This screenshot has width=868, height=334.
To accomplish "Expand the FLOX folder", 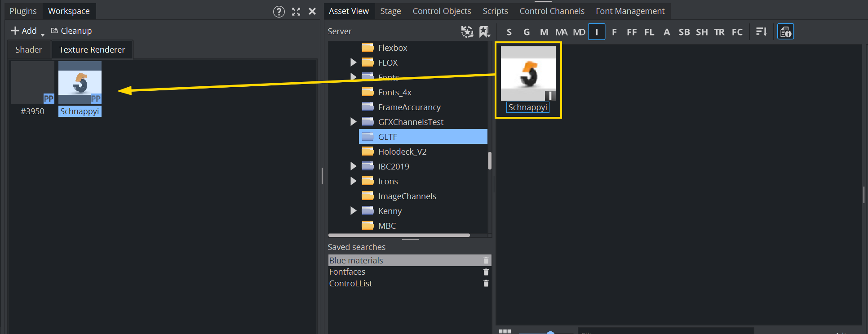I will point(353,62).
